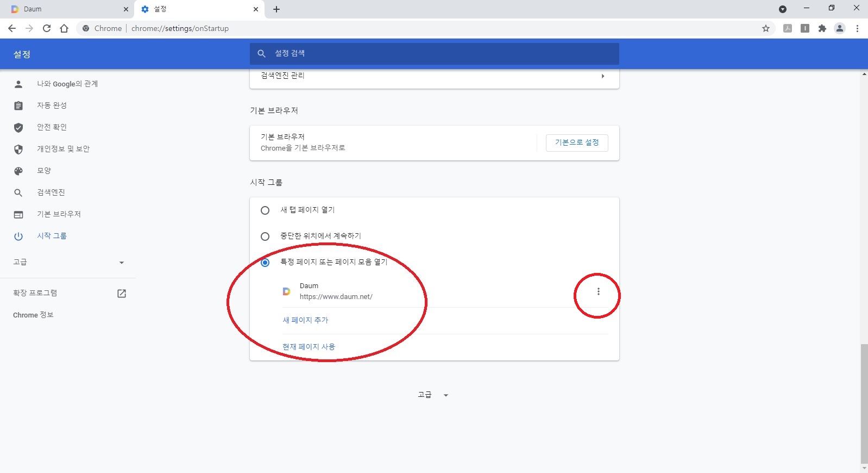The image size is (868, 473).
Task: Click the site info Chrome icon in address bar
Action: pyautogui.click(x=86, y=28)
